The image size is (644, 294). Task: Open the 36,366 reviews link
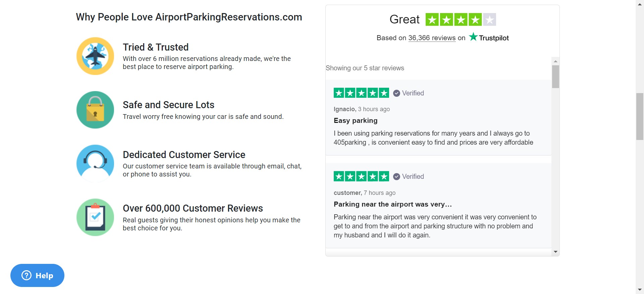click(432, 38)
